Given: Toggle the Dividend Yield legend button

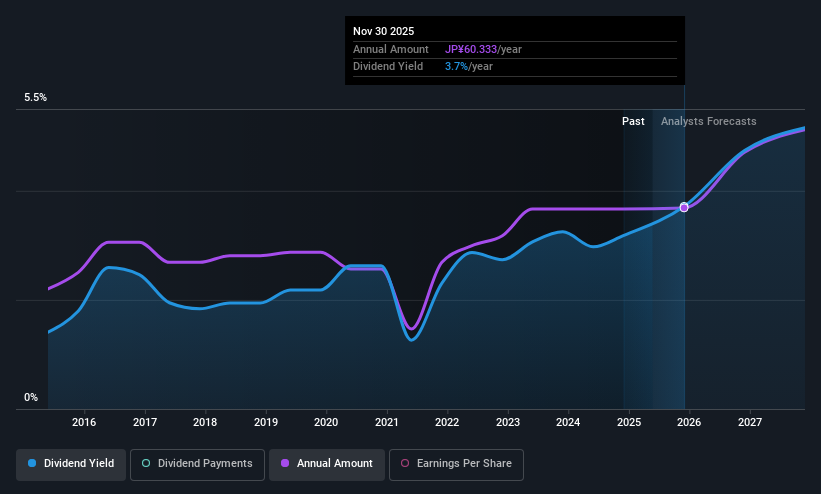Looking at the screenshot, I should tap(71, 464).
